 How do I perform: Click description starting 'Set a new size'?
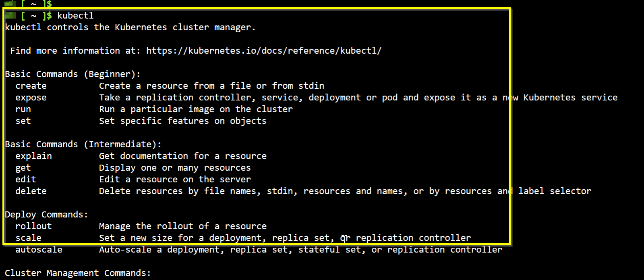(285, 238)
